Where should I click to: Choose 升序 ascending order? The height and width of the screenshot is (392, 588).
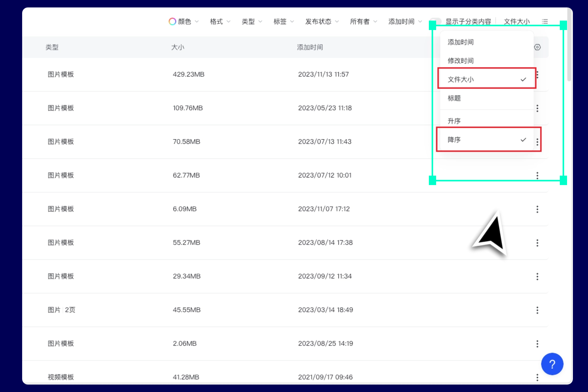486,121
